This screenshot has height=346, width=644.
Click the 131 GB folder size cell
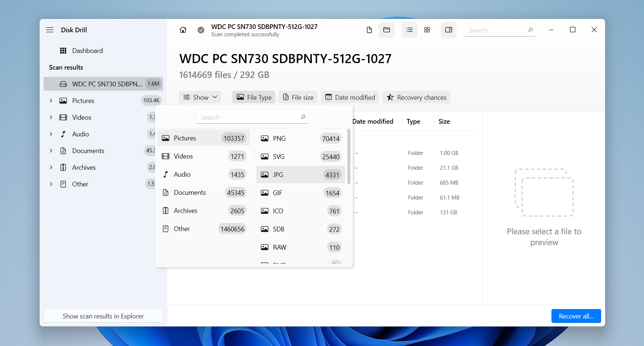click(448, 213)
